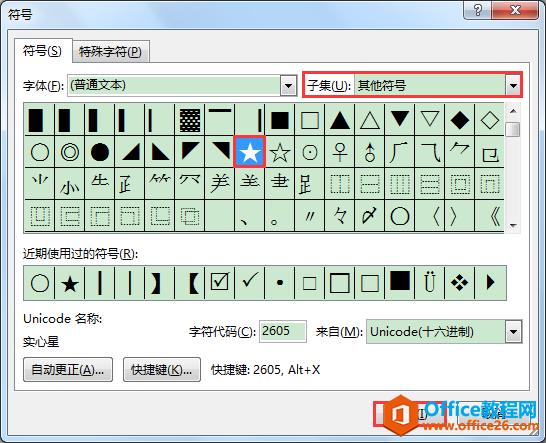The width and height of the screenshot is (546, 443).
Task: Choose the four-diamond symbol in recent symbols
Action: tap(460, 282)
